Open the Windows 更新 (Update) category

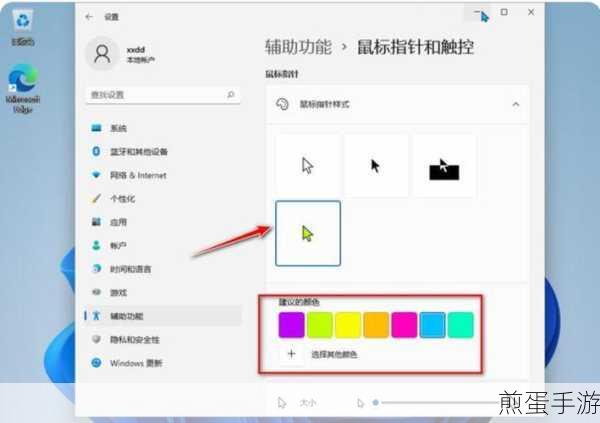pyautogui.click(x=163, y=363)
